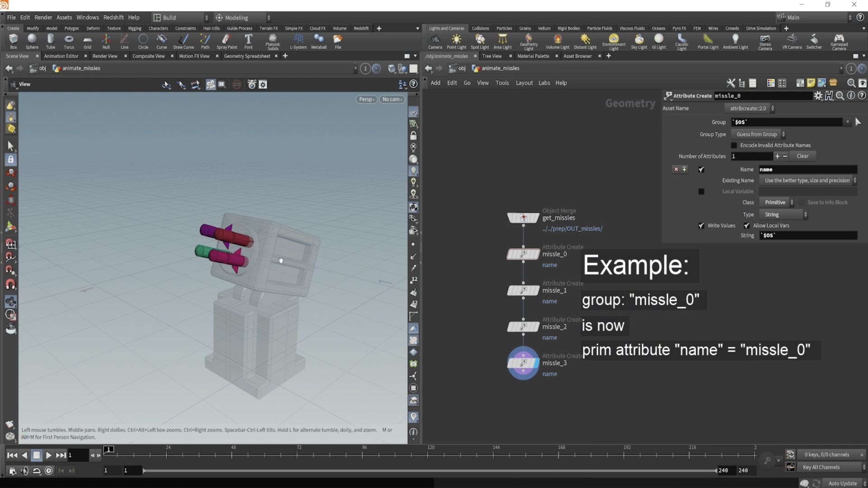
Task: Open the Redshift menu
Action: point(113,17)
